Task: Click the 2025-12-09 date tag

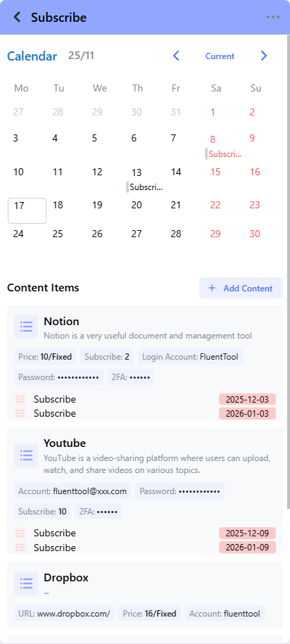Action: (247, 533)
